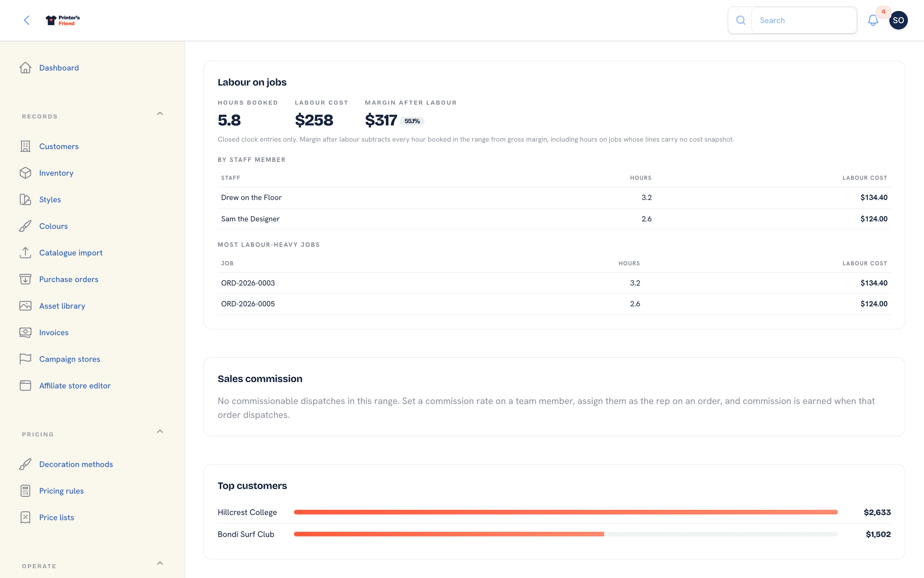The width and height of the screenshot is (924, 578).
Task: Navigate to Inventory
Action: click(56, 173)
